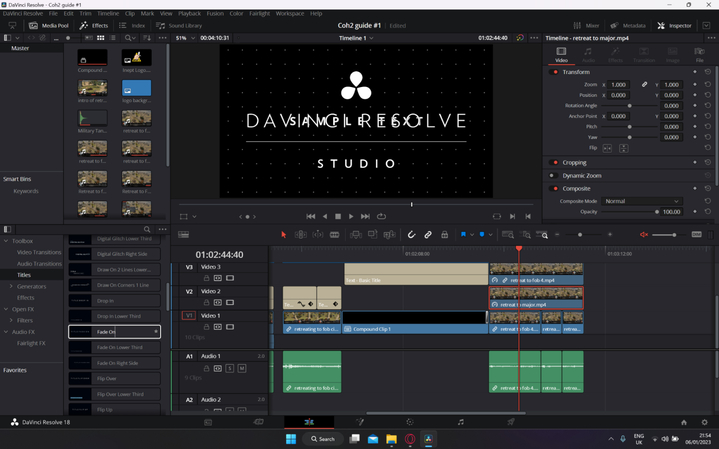719x449 pixels.
Task: Collapse the Toolbox tree
Action: (6, 241)
